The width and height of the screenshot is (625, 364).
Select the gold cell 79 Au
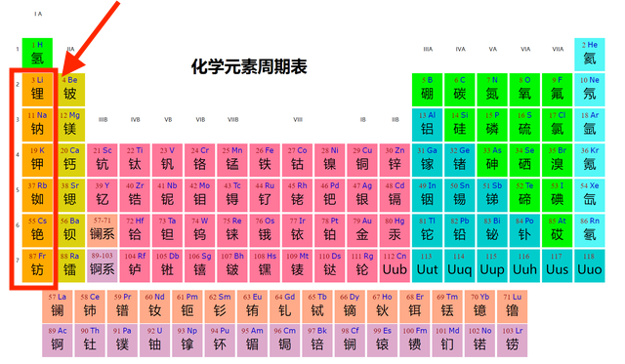pos(362,230)
